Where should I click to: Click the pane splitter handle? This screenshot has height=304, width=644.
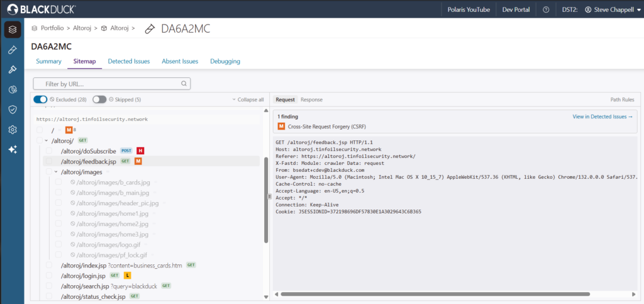tap(270, 197)
